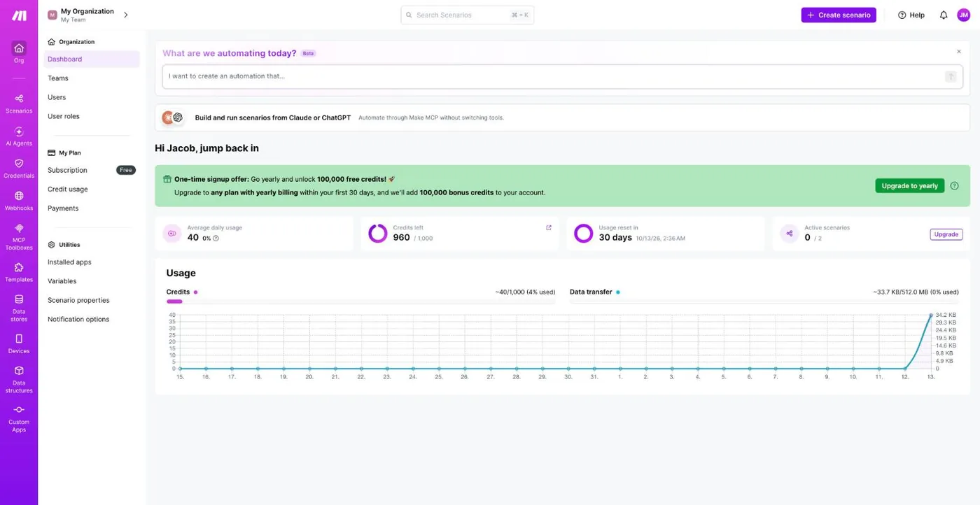Click the Credits usage progress bar
Image resolution: width=980 pixels, height=505 pixels.
[x=360, y=301]
